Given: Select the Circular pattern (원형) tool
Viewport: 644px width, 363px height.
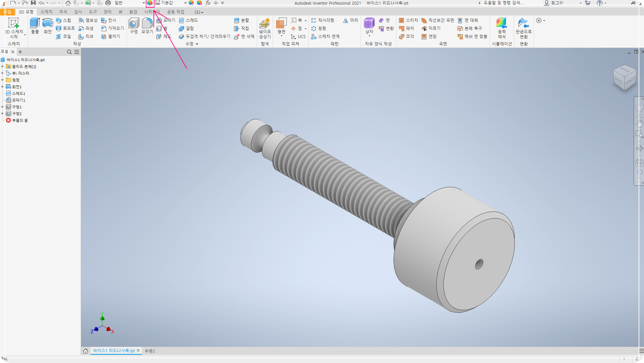Looking at the screenshot, I should 318,28.
